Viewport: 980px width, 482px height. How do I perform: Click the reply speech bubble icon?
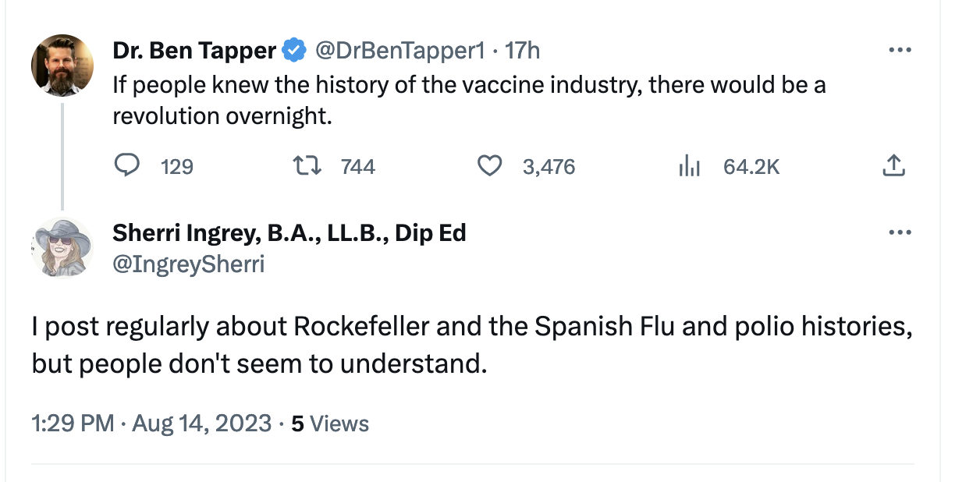click(x=127, y=166)
